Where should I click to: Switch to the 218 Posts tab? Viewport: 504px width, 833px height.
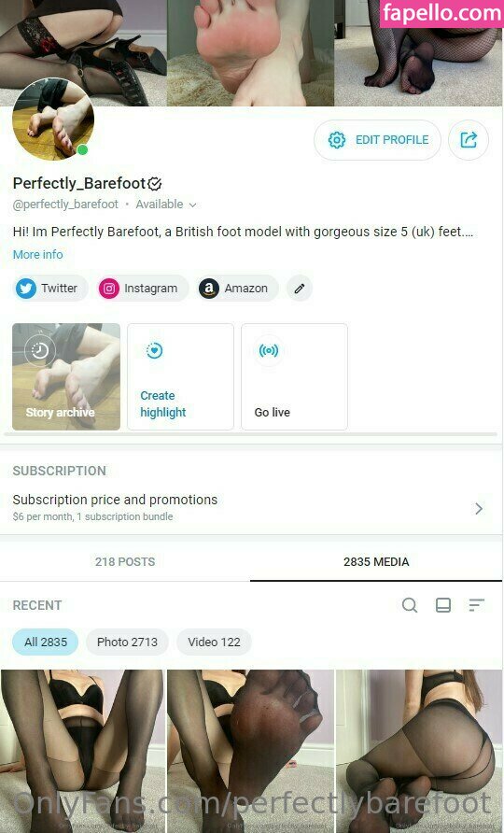click(125, 561)
